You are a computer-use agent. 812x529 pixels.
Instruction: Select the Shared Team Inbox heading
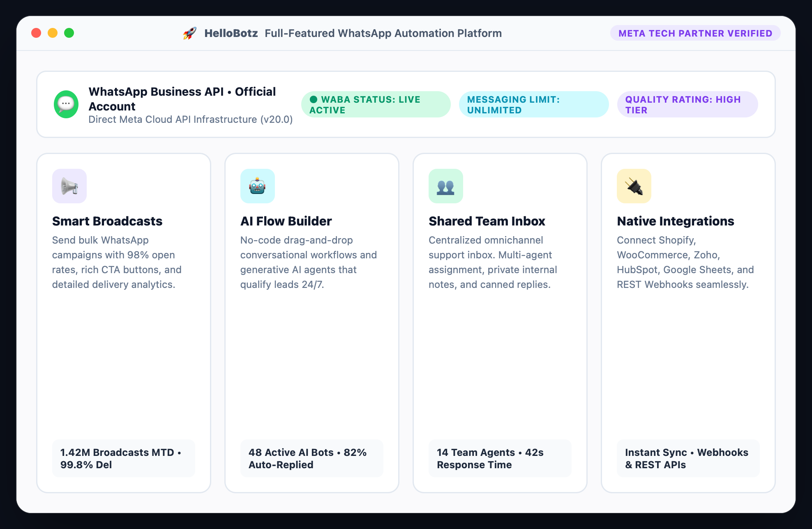(x=487, y=221)
